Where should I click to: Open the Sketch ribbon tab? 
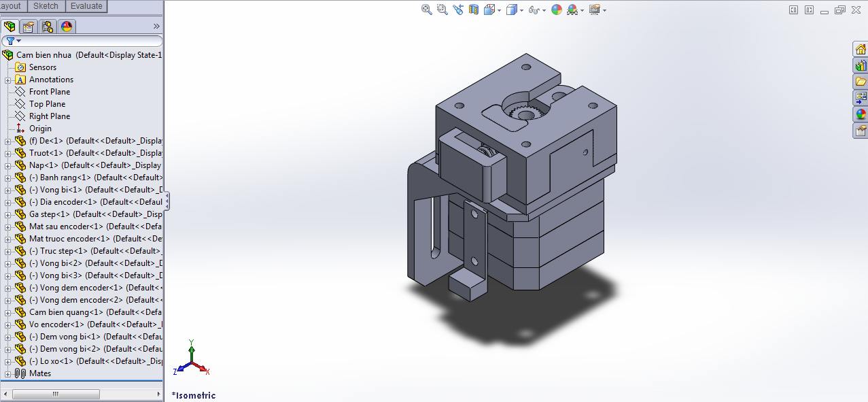[x=46, y=5]
